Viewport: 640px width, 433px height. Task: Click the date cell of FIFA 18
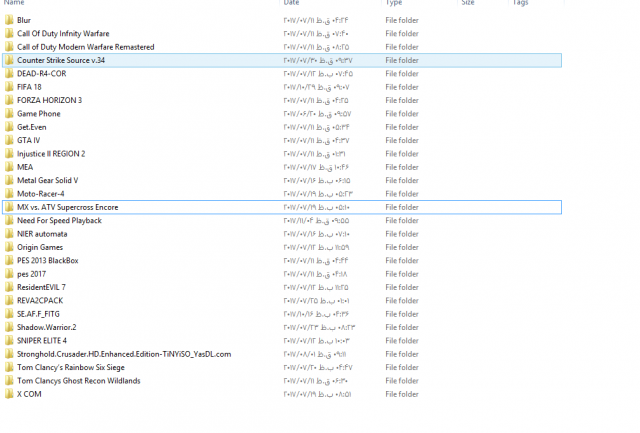316,87
